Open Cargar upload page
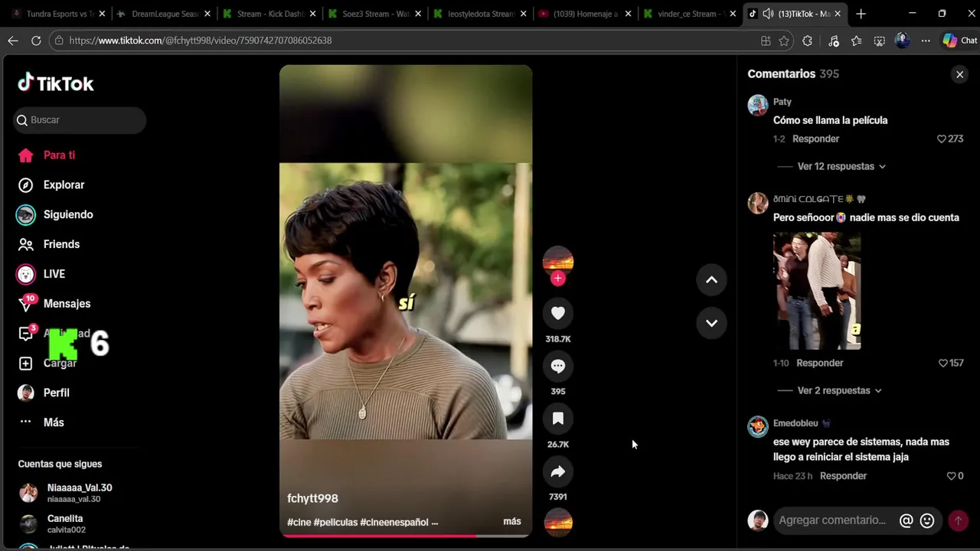 click(47, 364)
